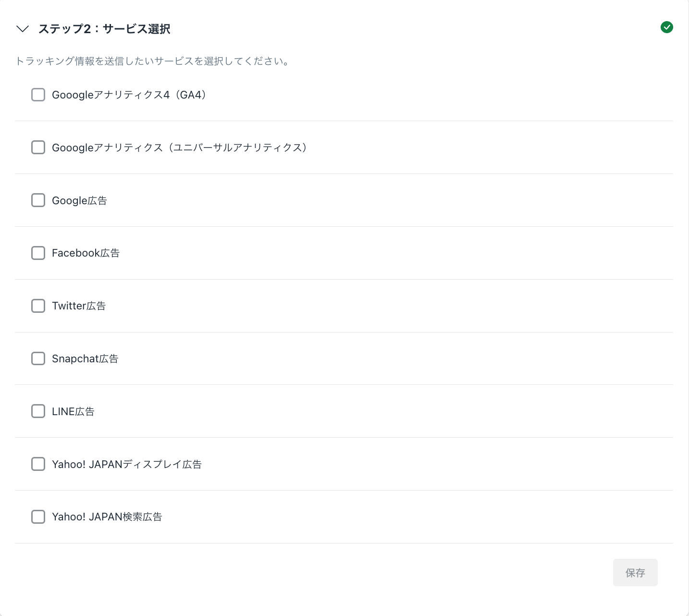Collapse the ステップ2 section chevron
This screenshot has width=689, height=616.
coord(23,29)
